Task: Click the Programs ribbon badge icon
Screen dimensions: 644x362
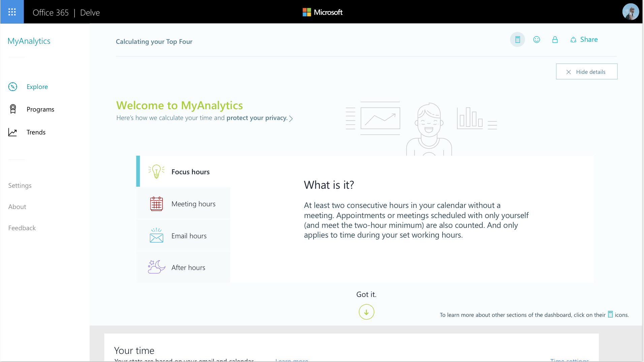Action: pyautogui.click(x=13, y=109)
